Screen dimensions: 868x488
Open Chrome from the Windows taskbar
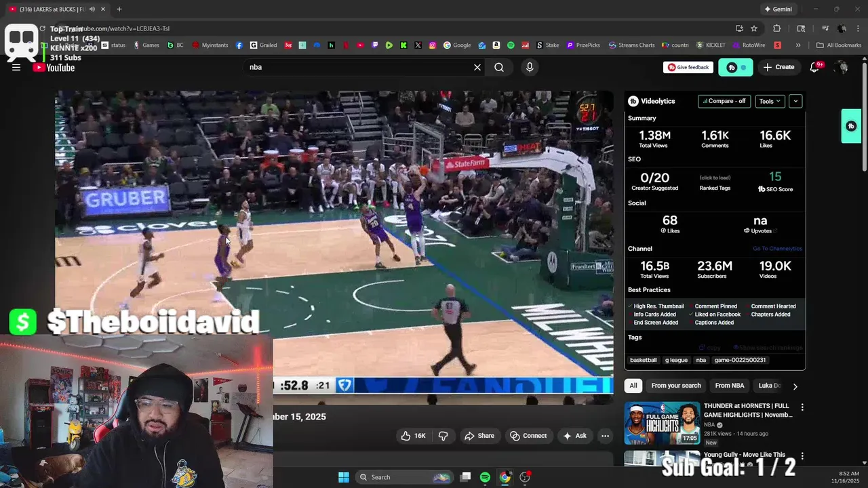[505, 477]
